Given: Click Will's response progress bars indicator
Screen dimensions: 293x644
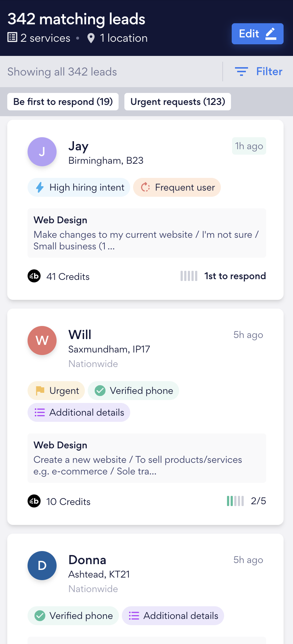Looking at the screenshot, I should 235,501.
